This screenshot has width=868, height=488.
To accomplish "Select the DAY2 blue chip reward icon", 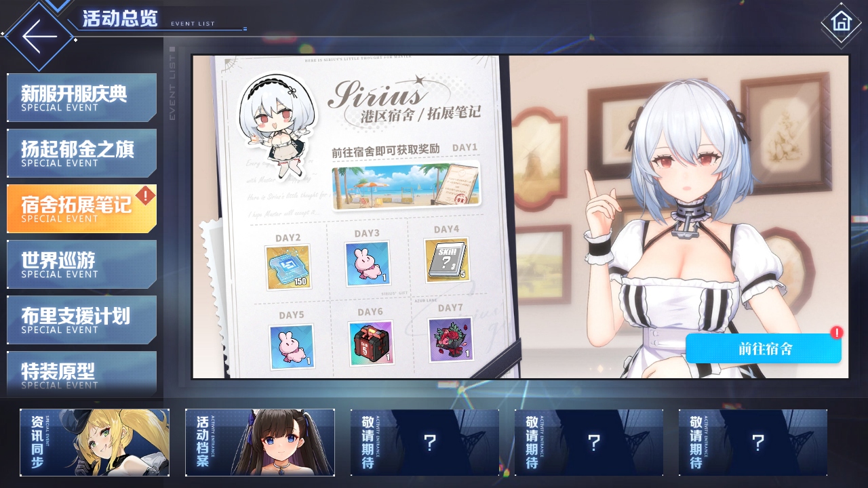I will (288, 267).
